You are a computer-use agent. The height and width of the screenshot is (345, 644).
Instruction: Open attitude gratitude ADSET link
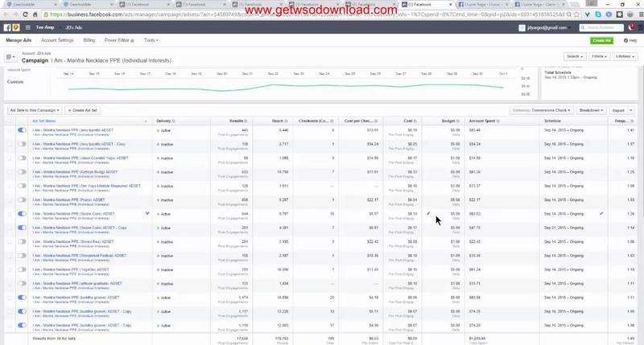coord(77,283)
